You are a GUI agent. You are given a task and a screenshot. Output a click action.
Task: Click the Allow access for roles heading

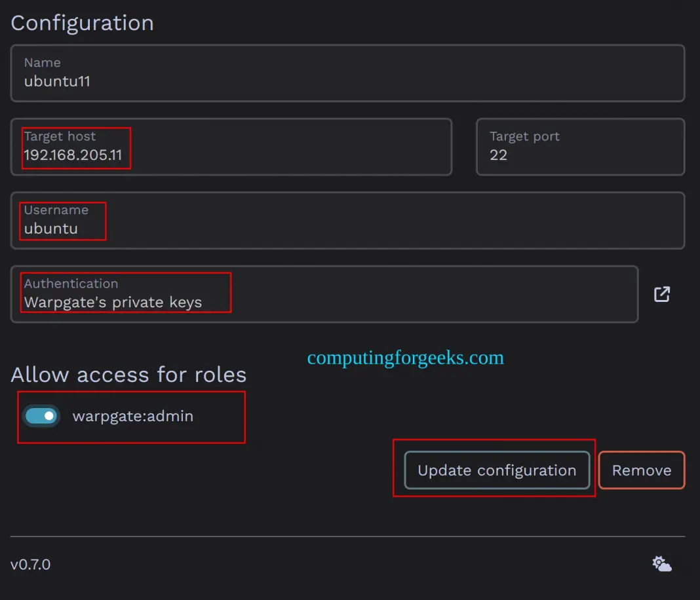pos(128,374)
